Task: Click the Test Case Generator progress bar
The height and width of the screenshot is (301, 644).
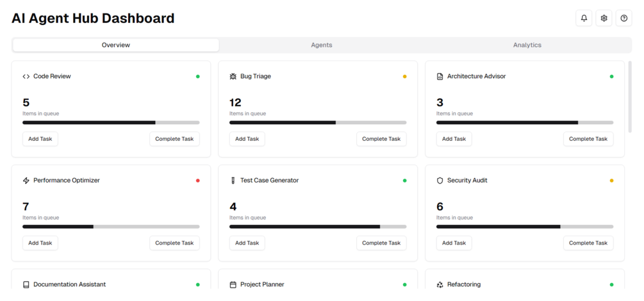Action: [x=318, y=227]
